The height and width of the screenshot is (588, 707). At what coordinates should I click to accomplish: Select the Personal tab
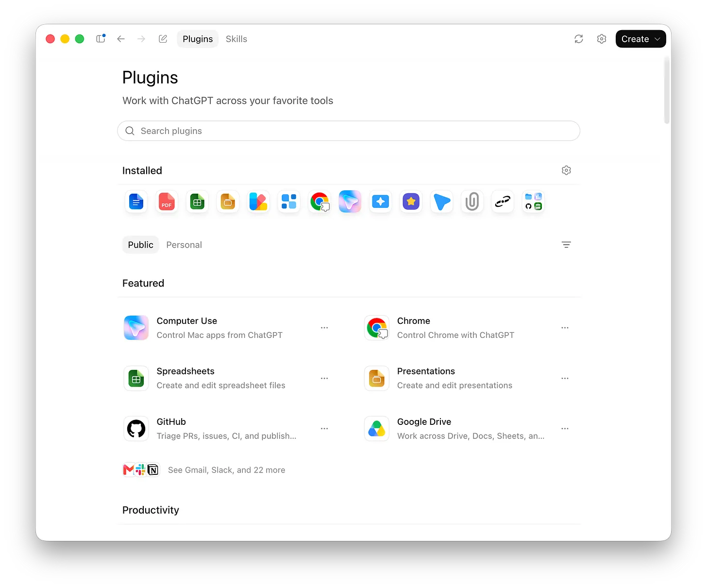click(184, 245)
